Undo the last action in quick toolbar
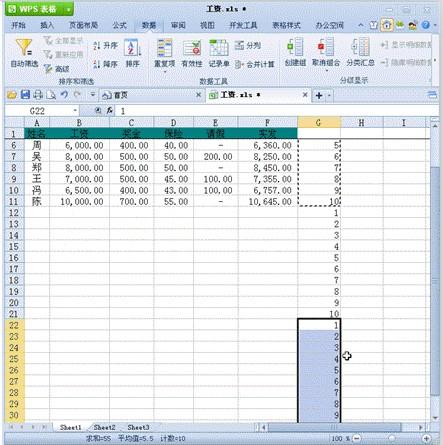The image size is (443, 445). pyautogui.click(x=64, y=95)
